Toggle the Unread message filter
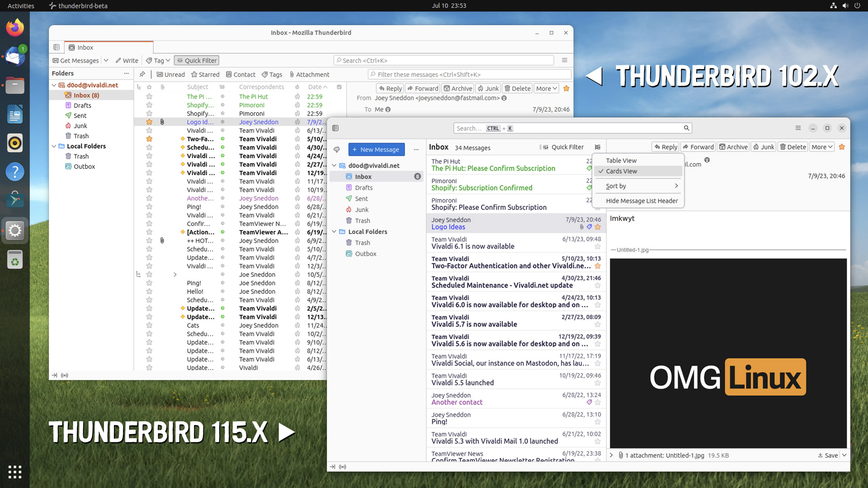The width and height of the screenshot is (868, 488). 170,75
